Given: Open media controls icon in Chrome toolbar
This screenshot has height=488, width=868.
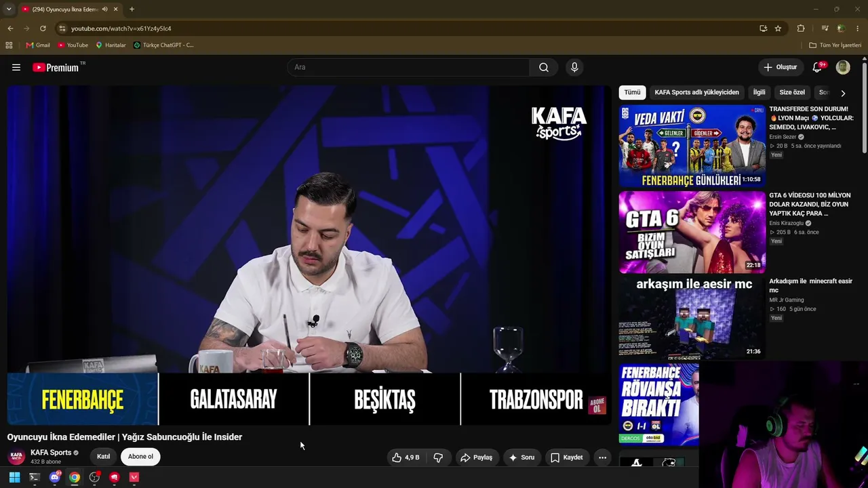Looking at the screenshot, I should click(x=825, y=28).
